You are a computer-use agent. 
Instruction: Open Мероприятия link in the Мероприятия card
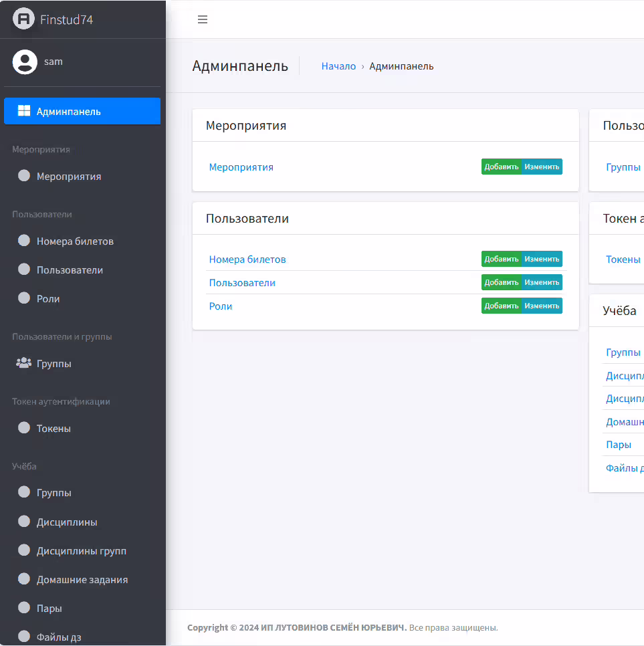241,167
